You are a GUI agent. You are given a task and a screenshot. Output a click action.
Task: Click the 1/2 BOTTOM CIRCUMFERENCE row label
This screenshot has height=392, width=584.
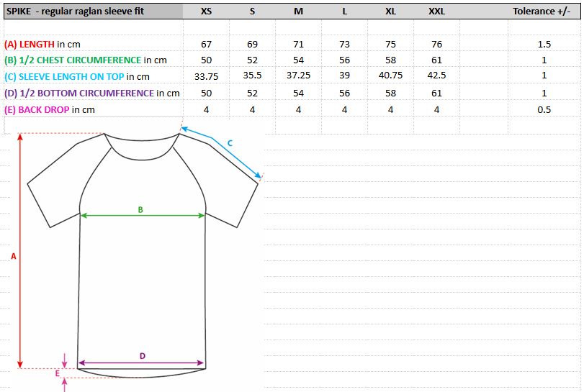(x=92, y=93)
